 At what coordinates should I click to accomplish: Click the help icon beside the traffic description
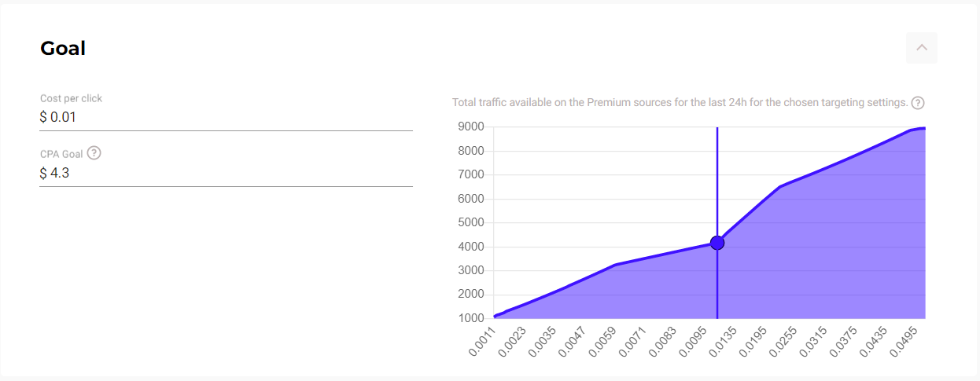tap(917, 103)
